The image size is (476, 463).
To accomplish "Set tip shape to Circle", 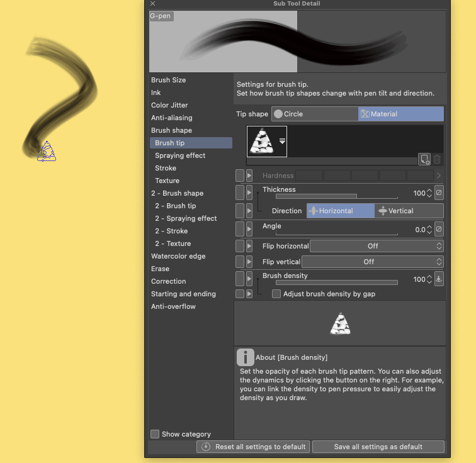I will click(x=315, y=114).
